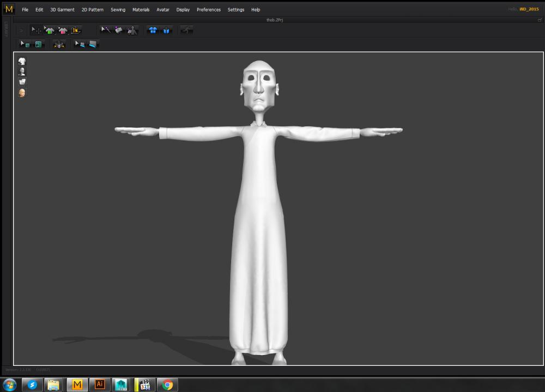Open Adobe Illustrator from the taskbar
545x392 pixels.
pos(100,384)
